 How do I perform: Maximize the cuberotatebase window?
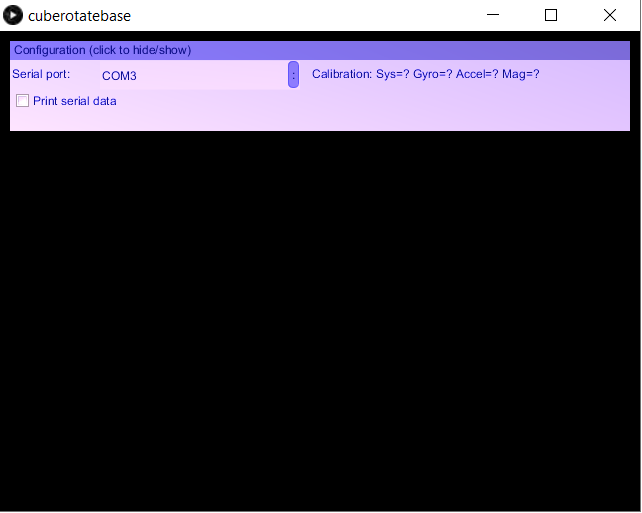coord(551,15)
